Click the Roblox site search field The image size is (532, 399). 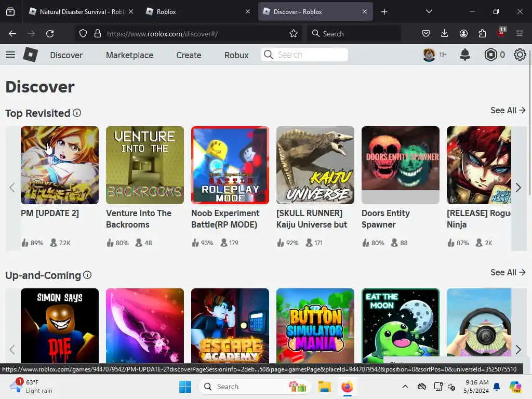click(x=304, y=55)
